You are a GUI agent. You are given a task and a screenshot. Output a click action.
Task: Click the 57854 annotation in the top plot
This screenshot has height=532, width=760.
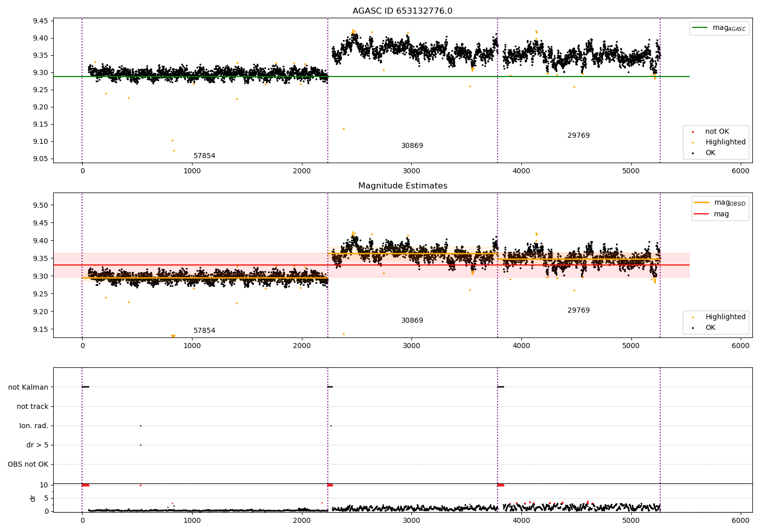[x=204, y=156]
